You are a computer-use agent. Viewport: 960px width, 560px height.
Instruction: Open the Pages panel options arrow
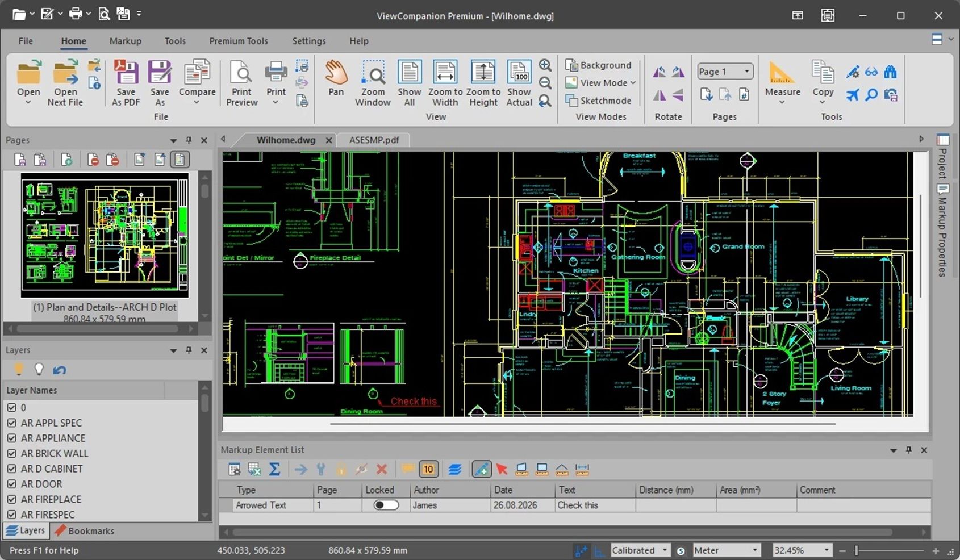click(x=173, y=140)
